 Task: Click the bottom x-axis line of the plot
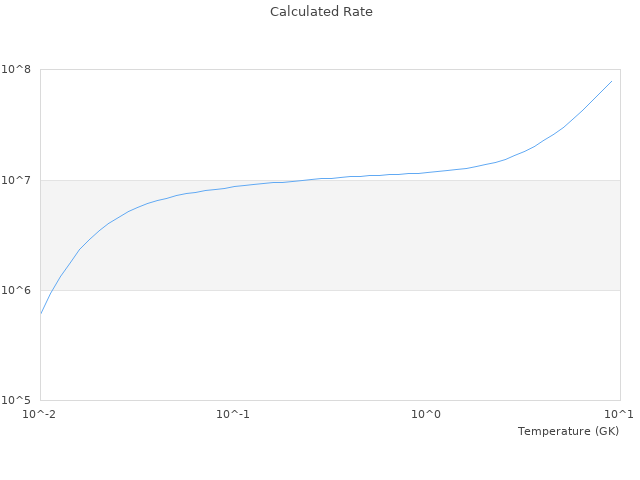pos(330,400)
